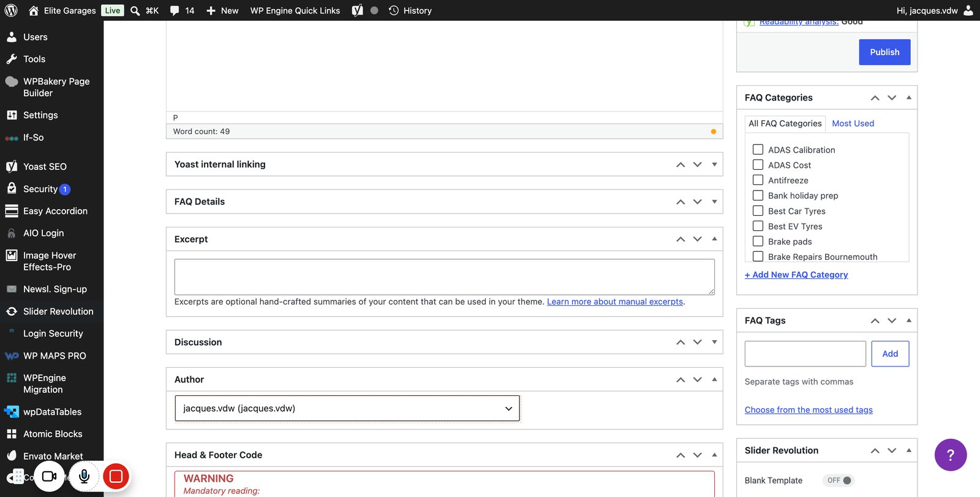This screenshot has height=497, width=980.
Task: Tick the Antifreeze checkbox
Action: pyautogui.click(x=758, y=180)
